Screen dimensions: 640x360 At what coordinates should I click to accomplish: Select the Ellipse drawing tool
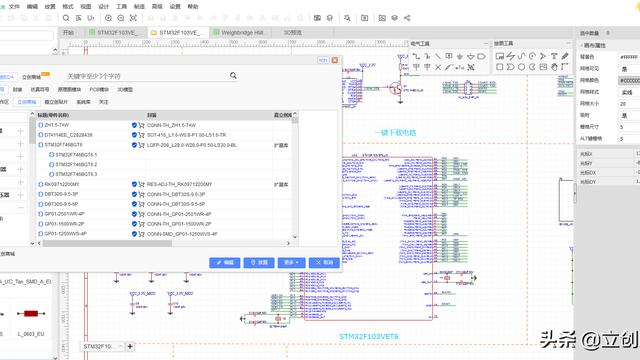[522, 67]
